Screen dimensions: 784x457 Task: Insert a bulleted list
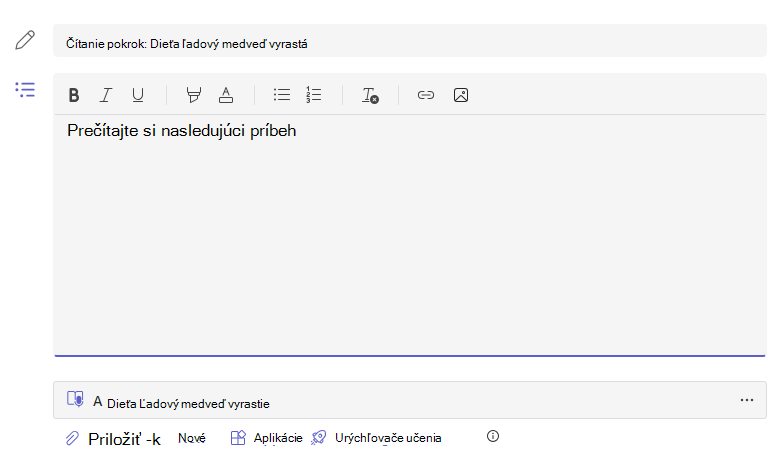point(282,94)
